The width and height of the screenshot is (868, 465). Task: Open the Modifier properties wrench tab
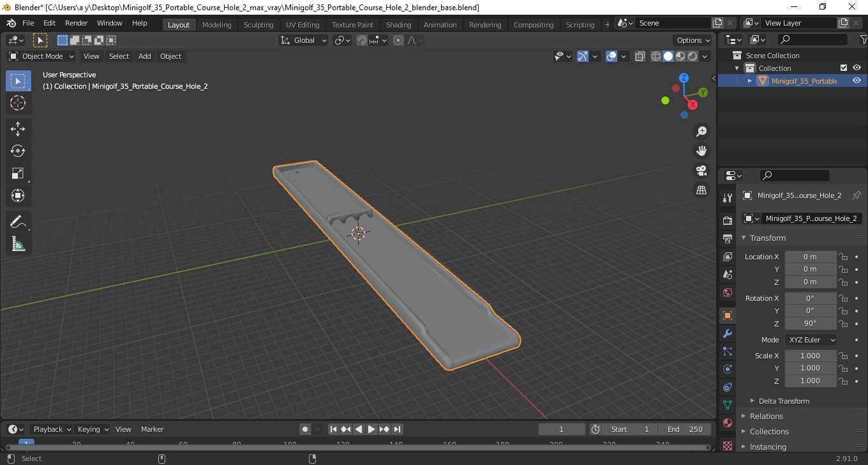click(x=727, y=333)
